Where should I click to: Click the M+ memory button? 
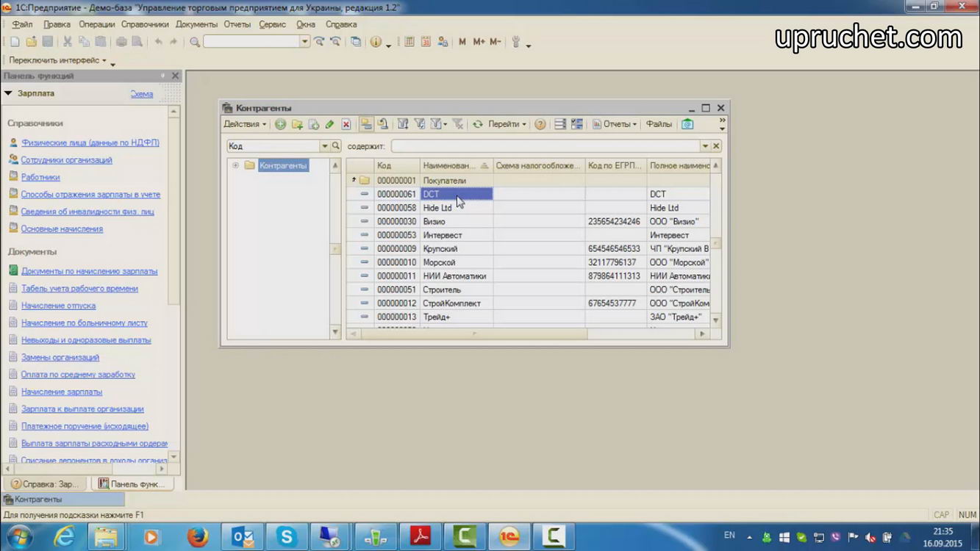click(479, 42)
